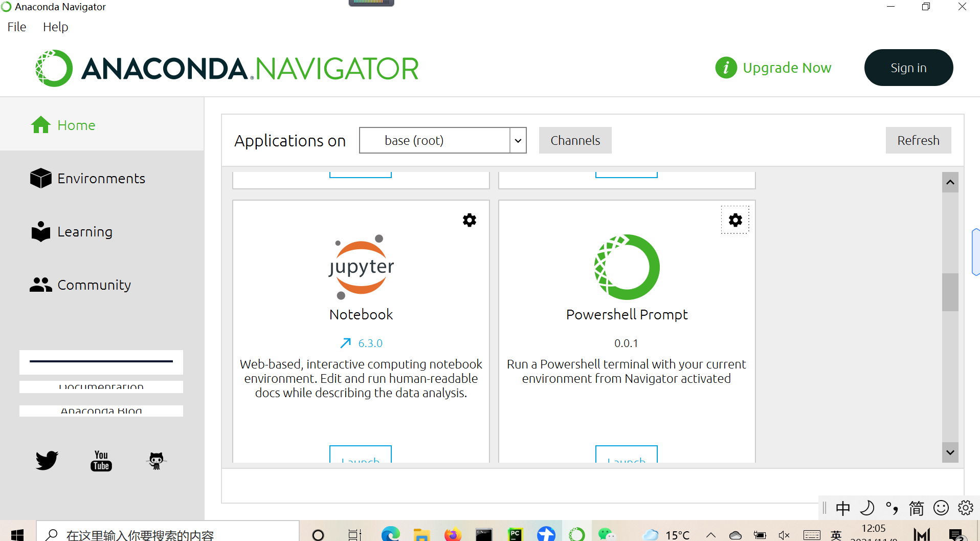Click Anaconda Navigator taskbar icon

pos(577,534)
